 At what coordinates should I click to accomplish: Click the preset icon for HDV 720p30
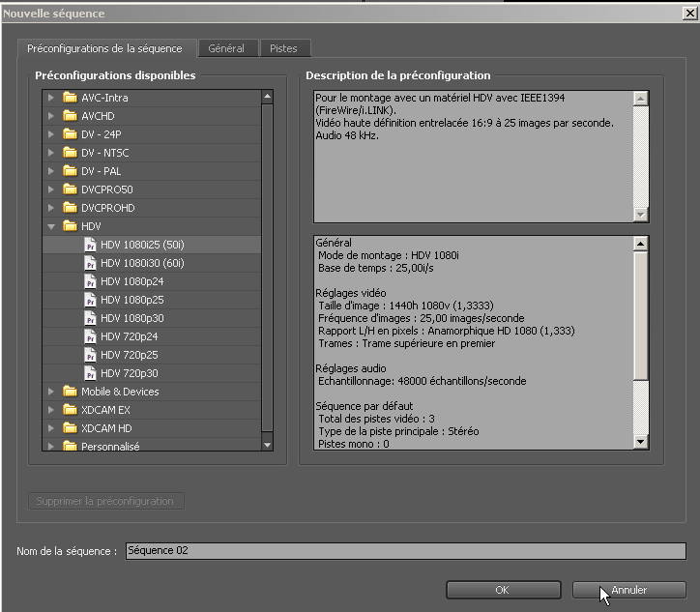click(x=90, y=373)
